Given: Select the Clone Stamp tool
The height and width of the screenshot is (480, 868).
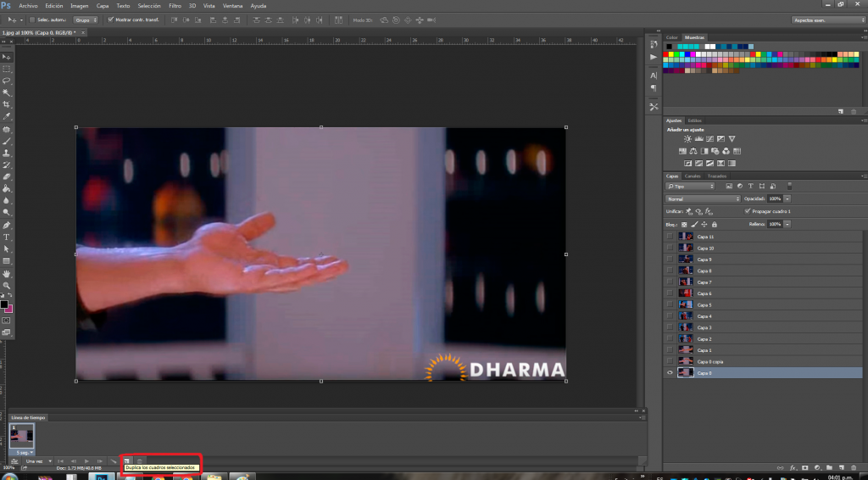Looking at the screenshot, I should (7, 153).
